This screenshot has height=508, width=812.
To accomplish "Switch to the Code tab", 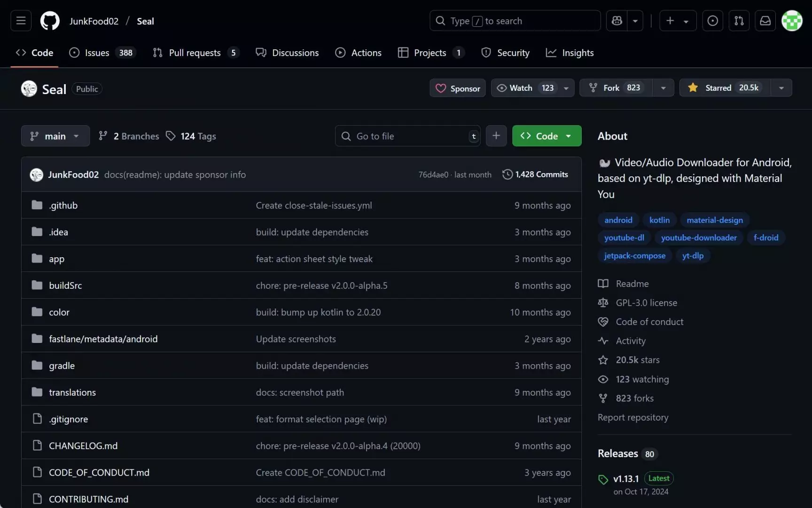I will point(34,53).
